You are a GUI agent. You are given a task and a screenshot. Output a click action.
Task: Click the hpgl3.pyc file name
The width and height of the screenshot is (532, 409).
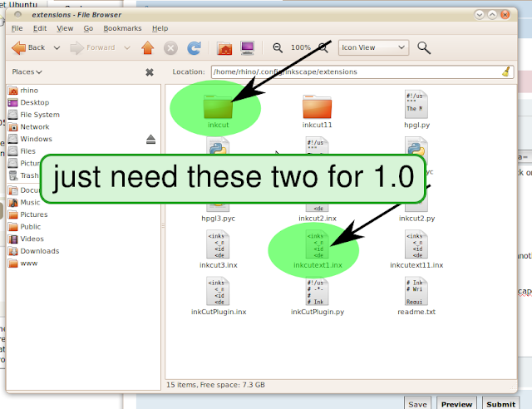pyautogui.click(x=218, y=219)
